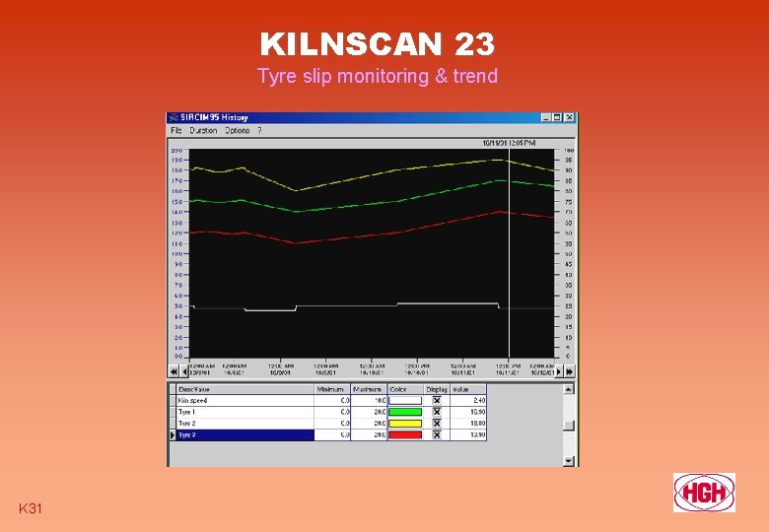This screenshot has height=532, width=769.
Task: Jump to start with double-left arrow
Action: [x=174, y=371]
